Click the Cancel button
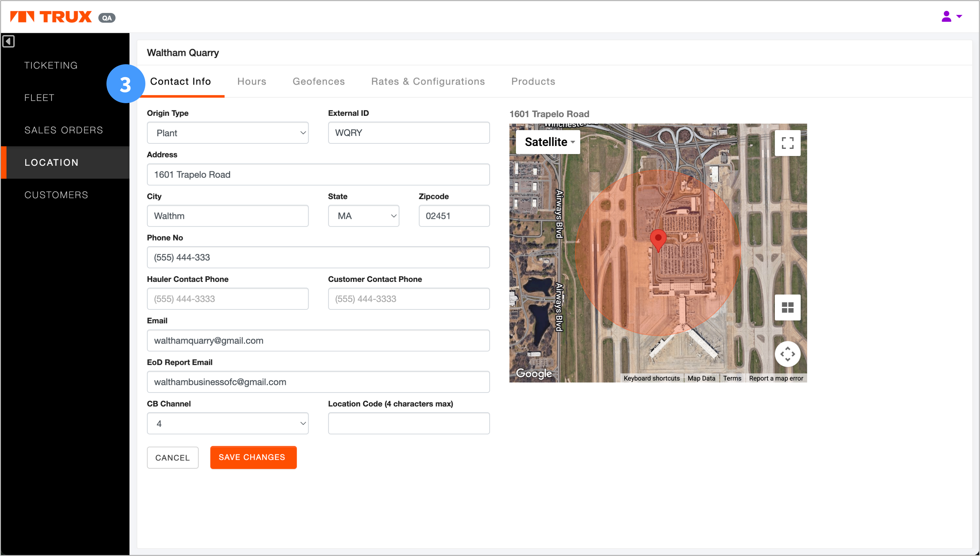This screenshot has height=556, width=980. (173, 457)
